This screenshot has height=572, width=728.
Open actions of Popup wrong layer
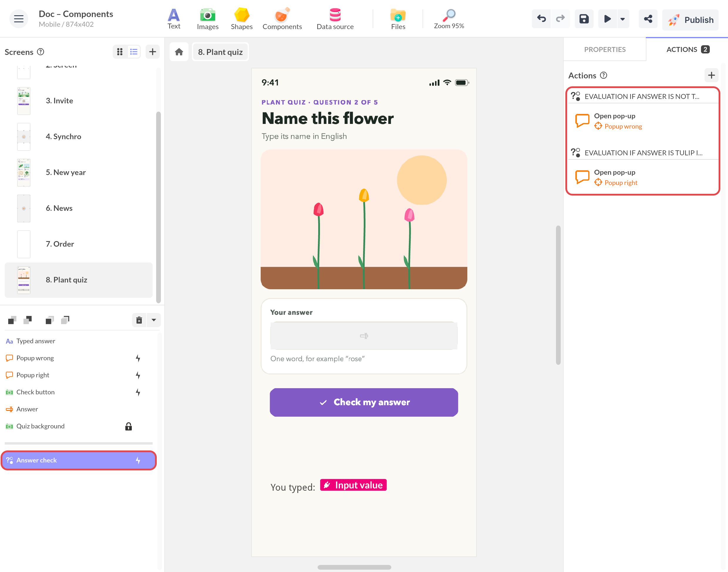pyautogui.click(x=138, y=358)
